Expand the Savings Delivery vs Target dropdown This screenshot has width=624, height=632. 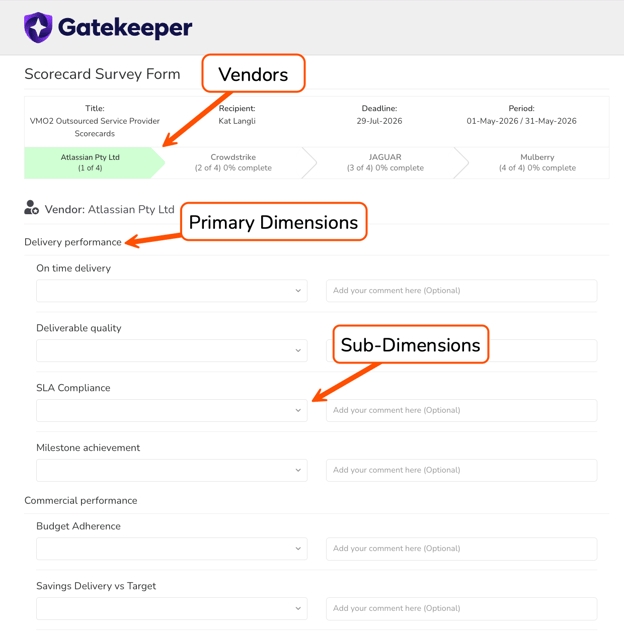pos(172,609)
